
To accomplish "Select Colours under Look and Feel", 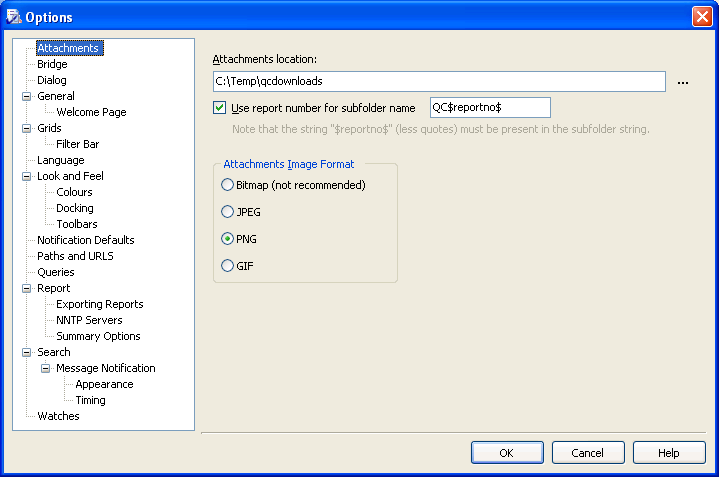I will [x=74, y=192].
